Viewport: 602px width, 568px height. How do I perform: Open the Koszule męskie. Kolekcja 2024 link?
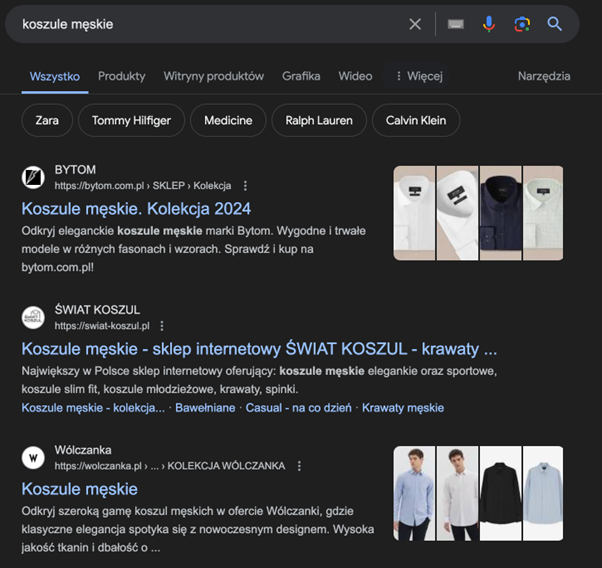pyautogui.click(x=136, y=209)
